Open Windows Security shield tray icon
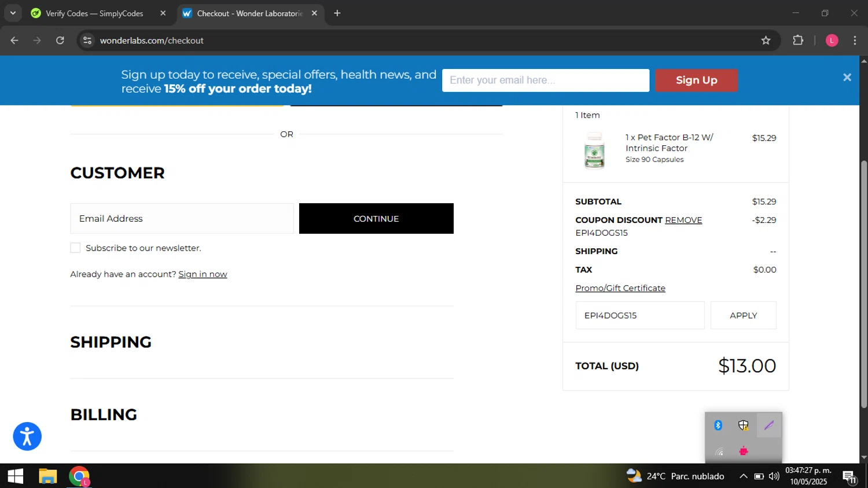868x488 pixels. point(744,425)
